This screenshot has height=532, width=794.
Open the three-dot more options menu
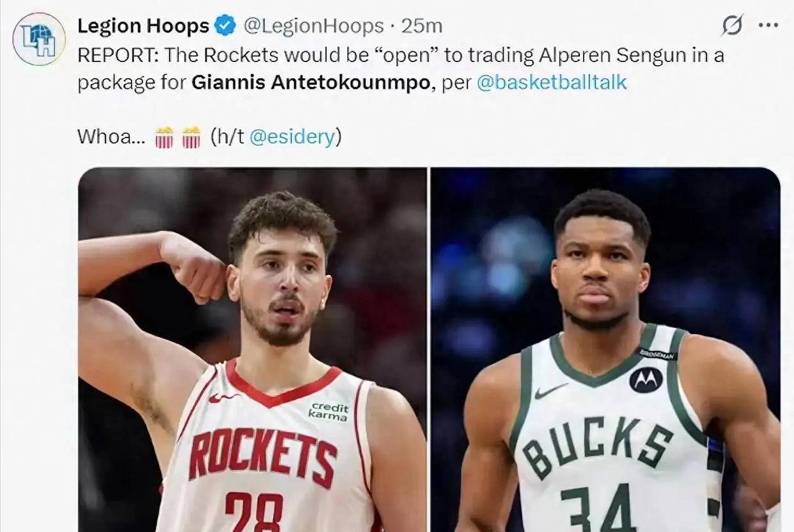(x=768, y=26)
